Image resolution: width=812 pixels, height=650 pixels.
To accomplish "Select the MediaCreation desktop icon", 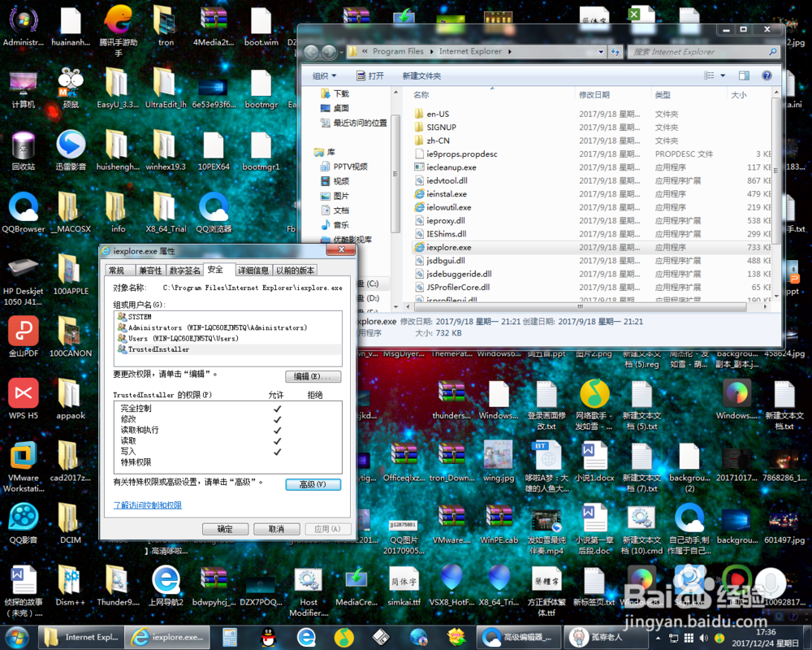I will point(356,586).
